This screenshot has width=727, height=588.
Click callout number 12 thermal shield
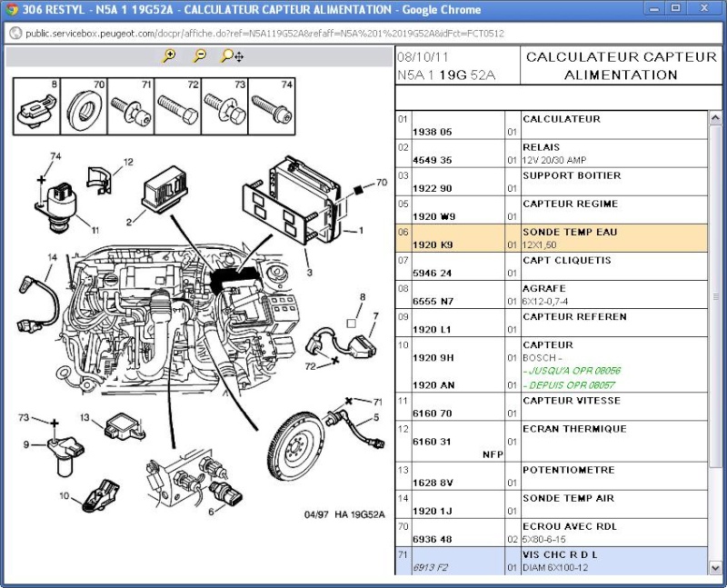click(x=128, y=162)
